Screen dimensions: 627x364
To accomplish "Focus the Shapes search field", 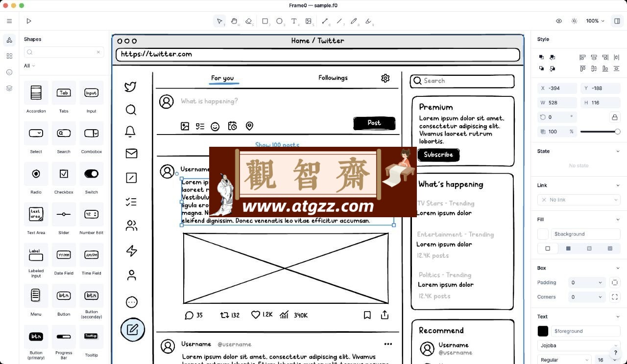I will click(x=64, y=52).
